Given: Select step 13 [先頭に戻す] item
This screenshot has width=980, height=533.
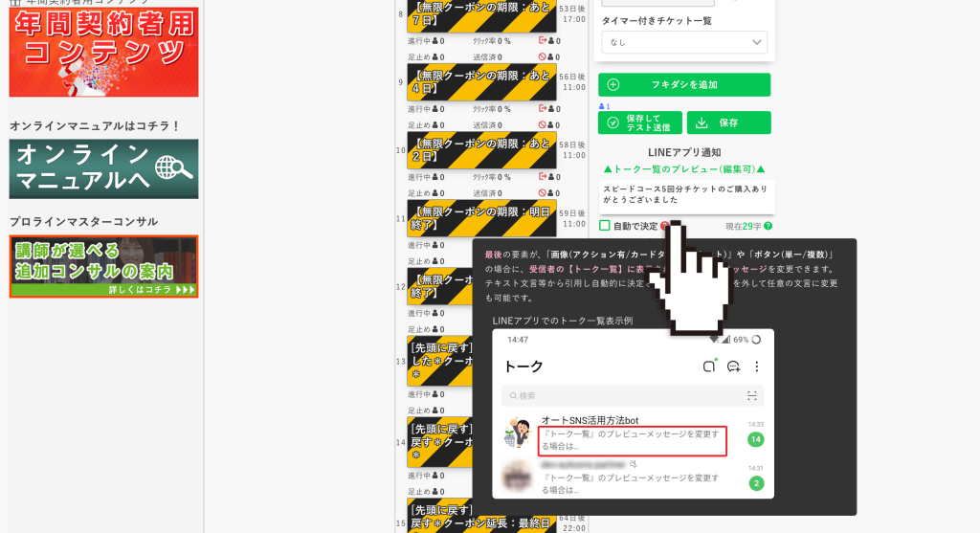Looking at the screenshot, I should pos(439,361).
